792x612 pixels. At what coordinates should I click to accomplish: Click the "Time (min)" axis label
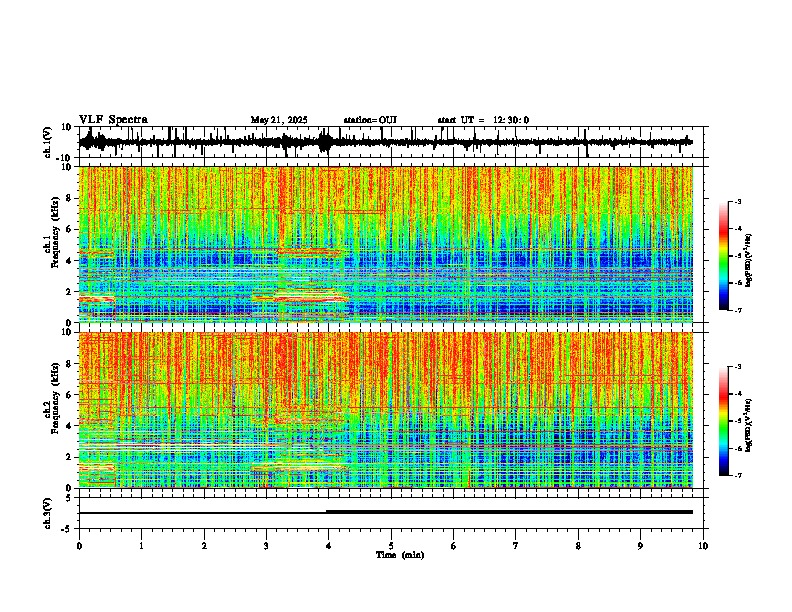click(400, 555)
